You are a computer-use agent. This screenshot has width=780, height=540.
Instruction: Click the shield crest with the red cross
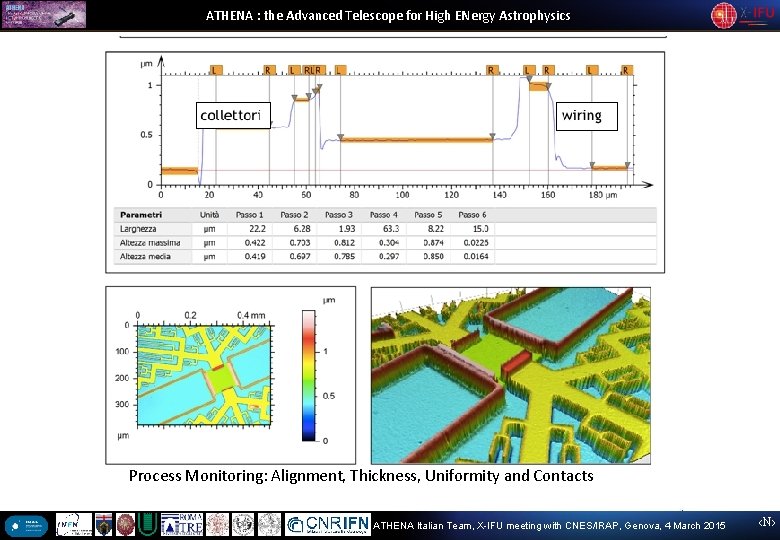coord(103,525)
